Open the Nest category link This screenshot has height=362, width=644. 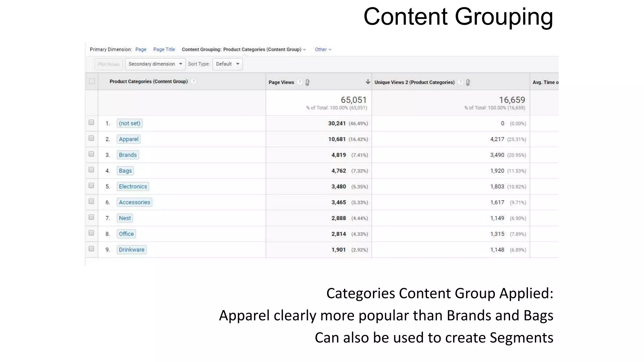125,218
